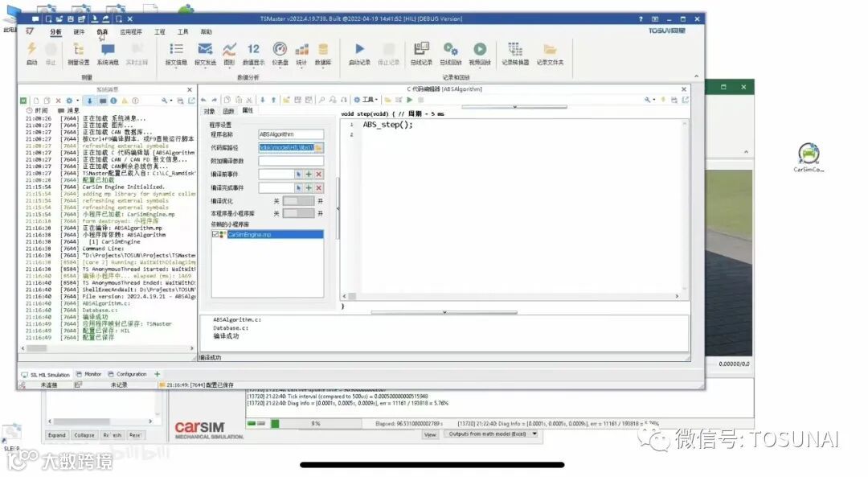Open wrench dropdown in code editor toolbar
868x477 pixels.
pos(649,100)
